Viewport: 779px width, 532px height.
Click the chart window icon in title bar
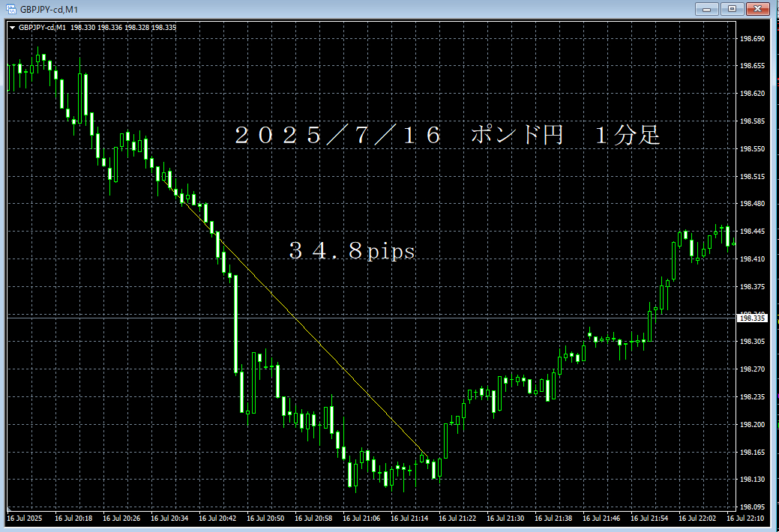[x=11, y=9]
